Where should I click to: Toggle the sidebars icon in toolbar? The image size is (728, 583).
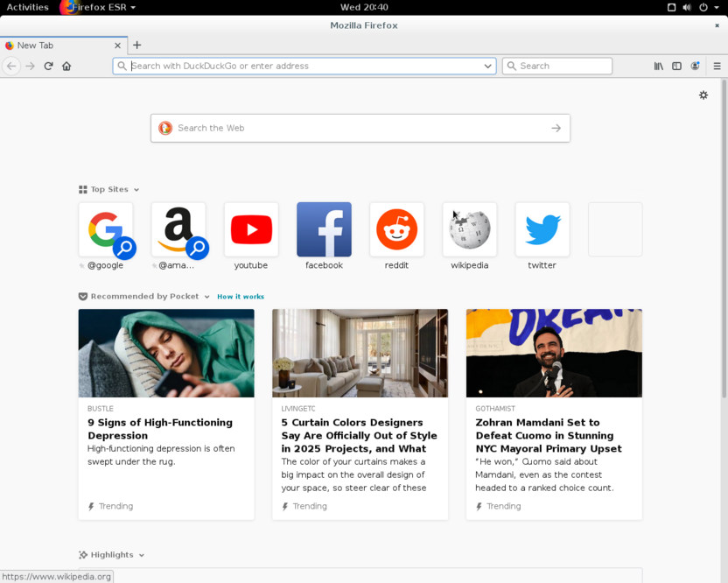[x=676, y=66]
